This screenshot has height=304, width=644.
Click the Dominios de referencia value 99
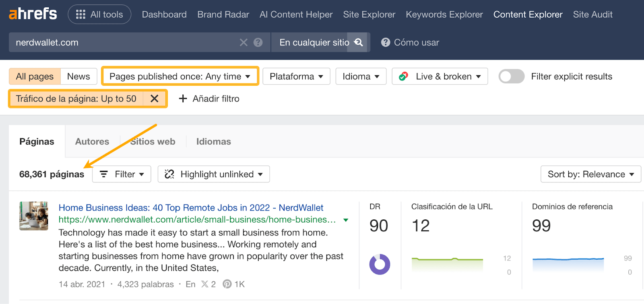541,226
